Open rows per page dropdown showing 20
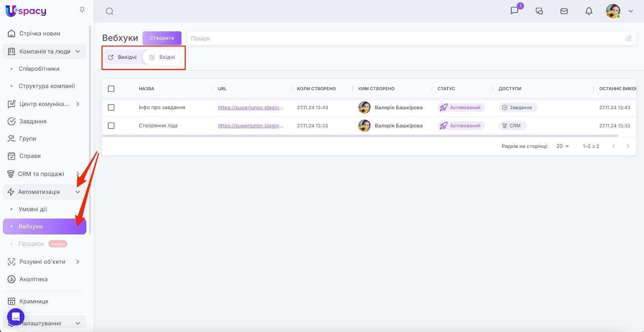Image resolution: width=644 pixels, height=332 pixels. (x=562, y=146)
